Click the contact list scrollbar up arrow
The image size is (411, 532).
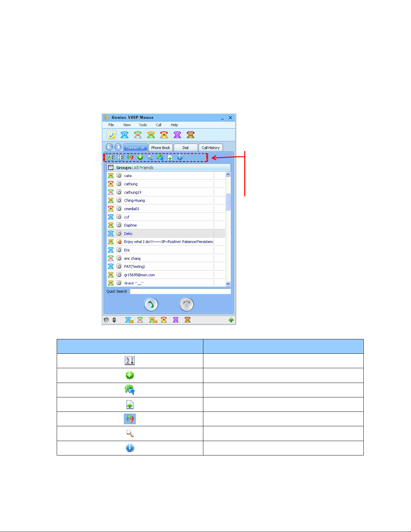pos(228,175)
